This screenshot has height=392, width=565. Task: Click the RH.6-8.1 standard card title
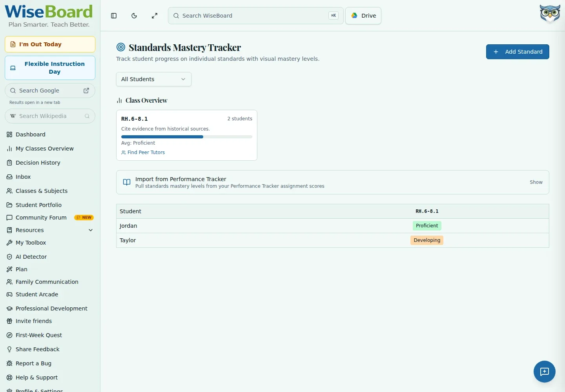click(x=135, y=119)
